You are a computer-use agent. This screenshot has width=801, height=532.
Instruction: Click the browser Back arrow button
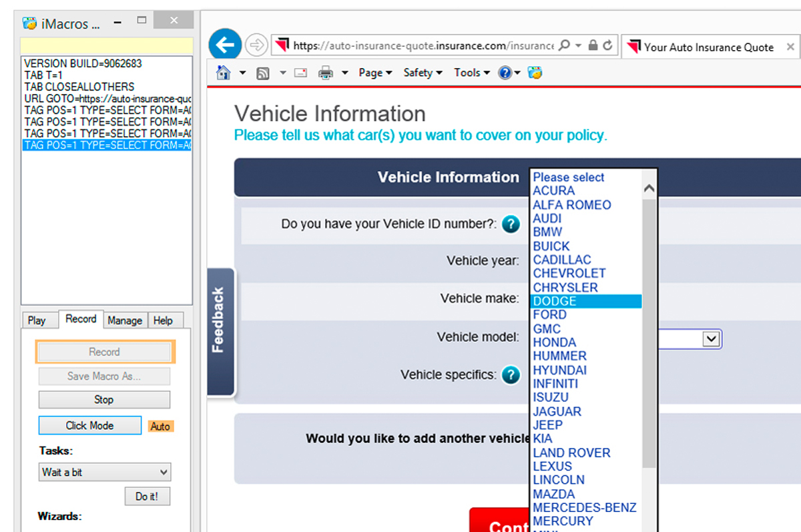pos(225,46)
